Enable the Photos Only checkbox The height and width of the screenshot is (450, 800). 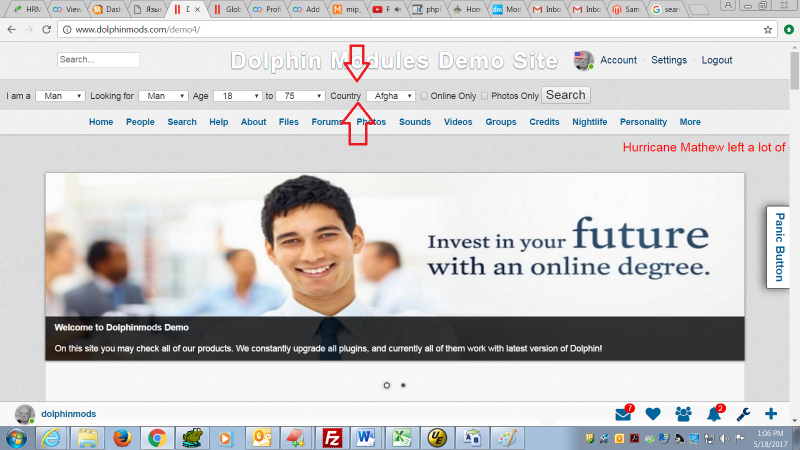pyautogui.click(x=485, y=96)
